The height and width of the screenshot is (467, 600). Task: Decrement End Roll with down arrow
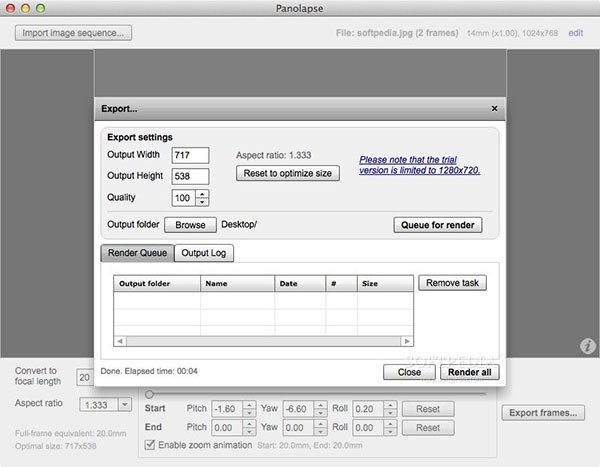point(390,432)
